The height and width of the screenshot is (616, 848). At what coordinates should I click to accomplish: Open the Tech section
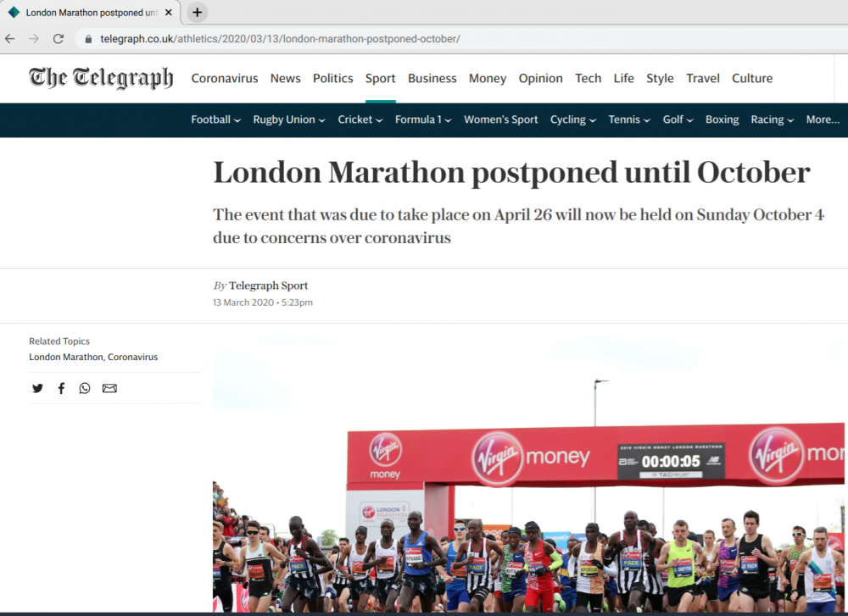tap(589, 78)
